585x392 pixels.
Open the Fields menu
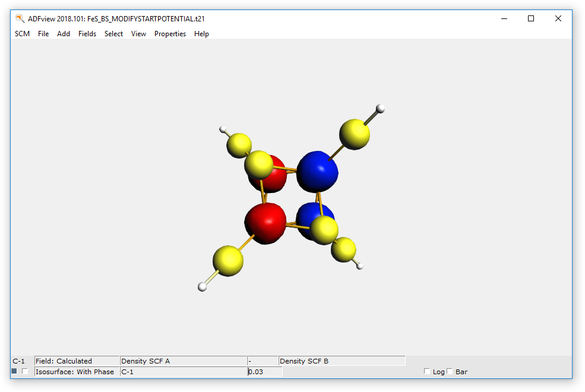click(x=87, y=34)
